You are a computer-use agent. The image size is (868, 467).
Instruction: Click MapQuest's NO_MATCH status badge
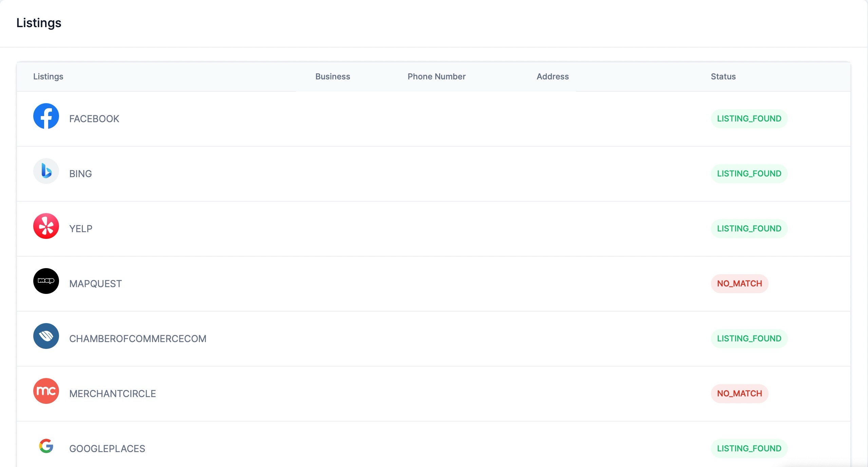[x=739, y=284]
